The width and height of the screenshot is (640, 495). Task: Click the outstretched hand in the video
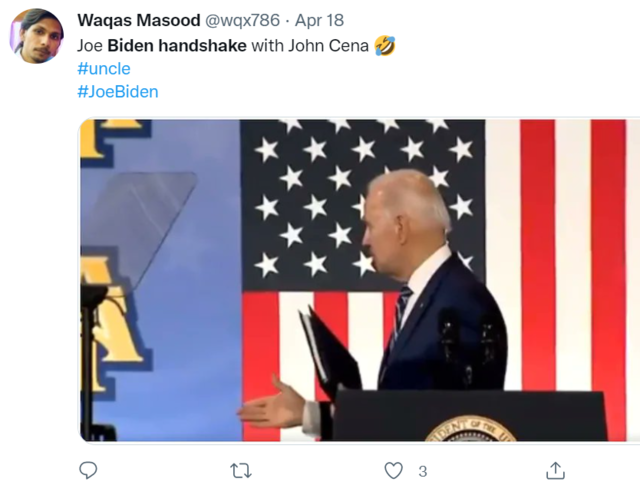[272, 405]
